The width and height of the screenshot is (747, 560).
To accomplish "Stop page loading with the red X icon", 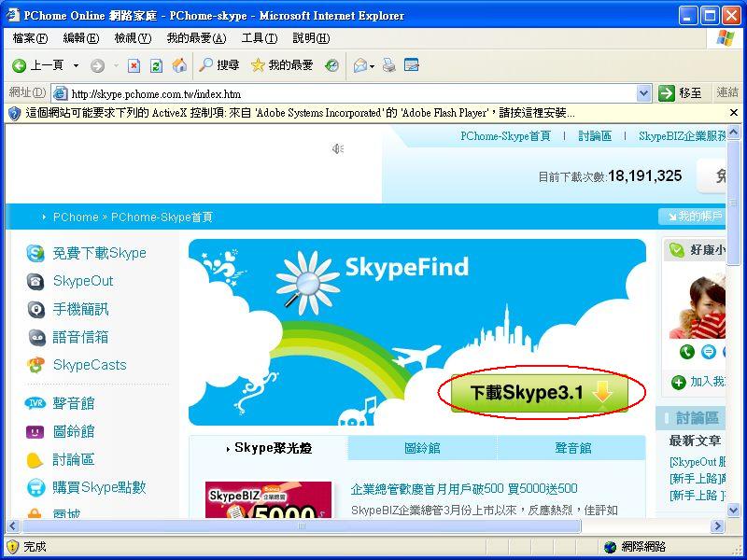I will tap(134, 65).
